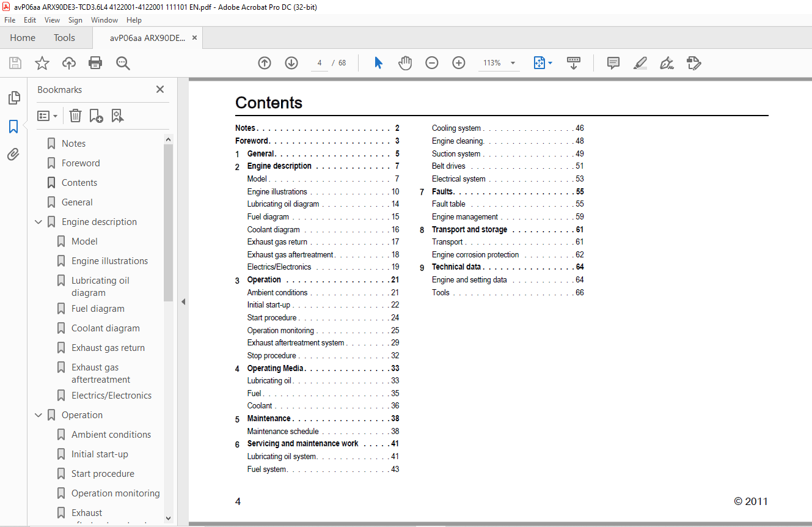Viewport: 812px width, 527px height.
Task: Star this file as favorite
Action: coord(42,63)
